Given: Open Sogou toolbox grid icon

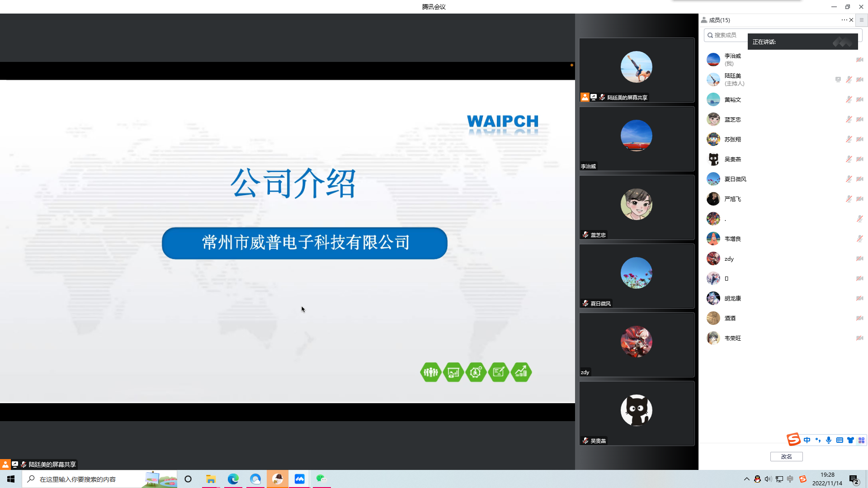Looking at the screenshot, I should coord(861,440).
